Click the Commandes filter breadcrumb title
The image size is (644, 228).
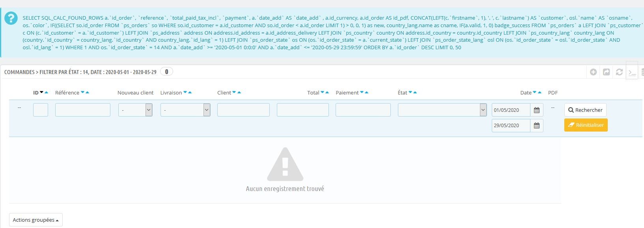80,72
